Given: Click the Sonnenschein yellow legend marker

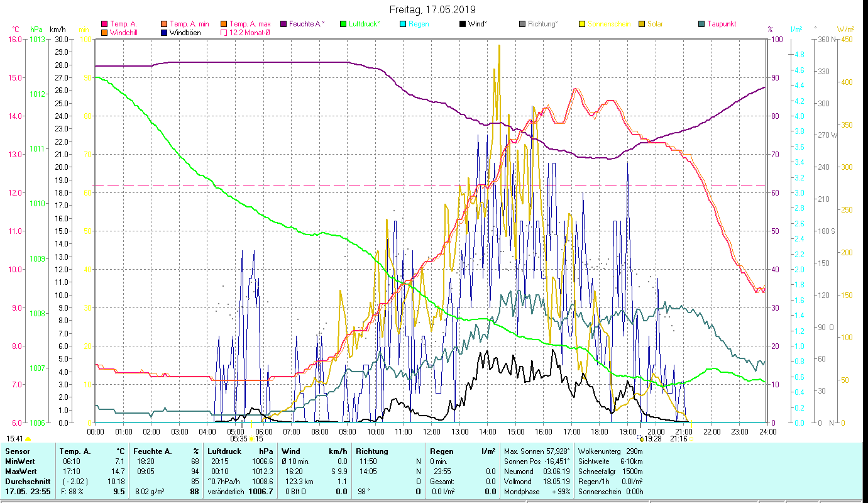Looking at the screenshot, I should click(581, 25).
